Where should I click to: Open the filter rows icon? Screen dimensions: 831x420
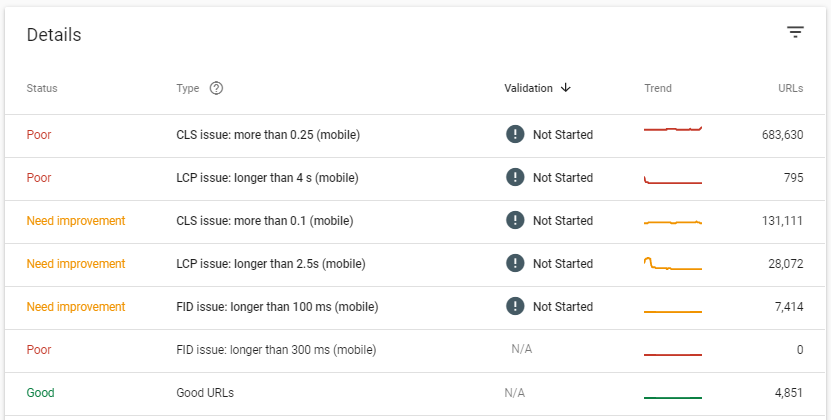click(795, 32)
